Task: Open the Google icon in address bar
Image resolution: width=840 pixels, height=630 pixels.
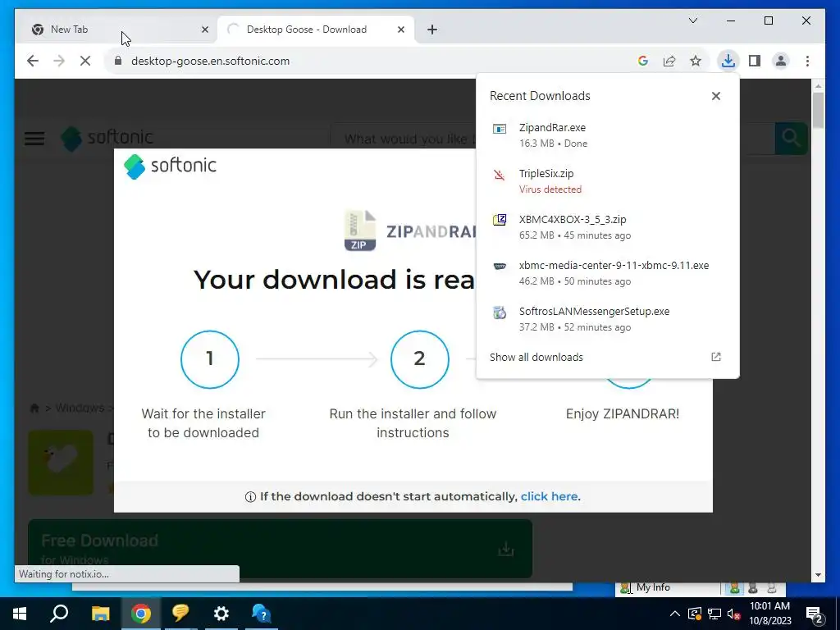Action: (x=643, y=61)
